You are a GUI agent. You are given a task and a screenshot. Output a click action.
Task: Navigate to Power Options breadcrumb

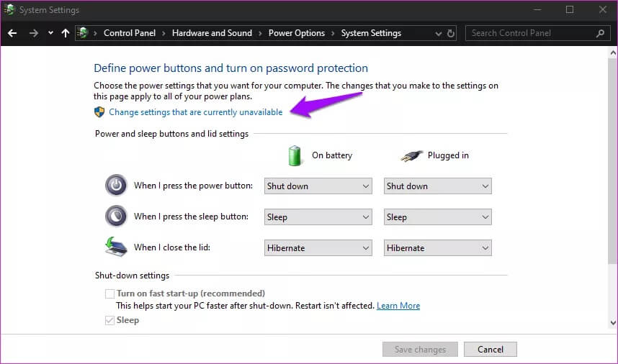[x=296, y=33]
